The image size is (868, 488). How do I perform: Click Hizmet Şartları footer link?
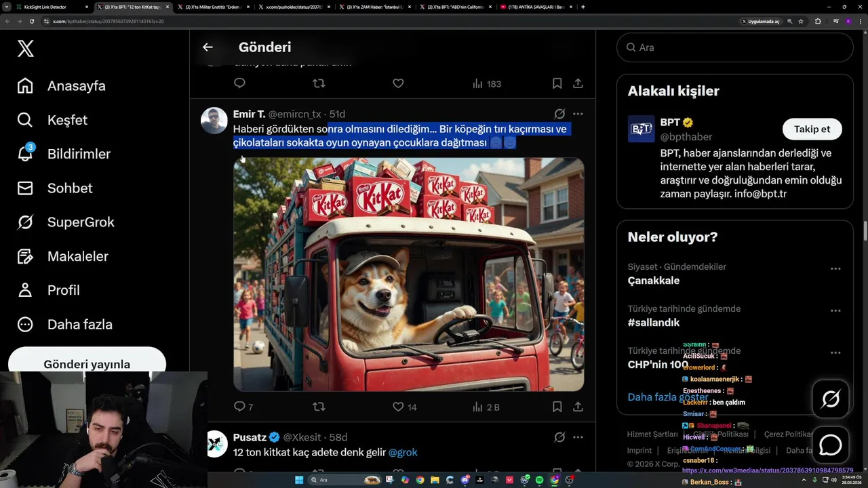click(x=652, y=434)
